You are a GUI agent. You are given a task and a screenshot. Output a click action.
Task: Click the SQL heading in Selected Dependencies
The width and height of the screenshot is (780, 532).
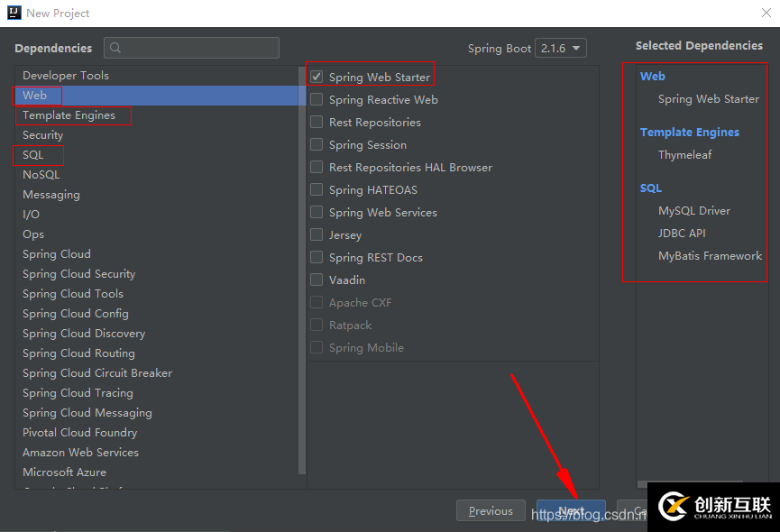point(651,188)
